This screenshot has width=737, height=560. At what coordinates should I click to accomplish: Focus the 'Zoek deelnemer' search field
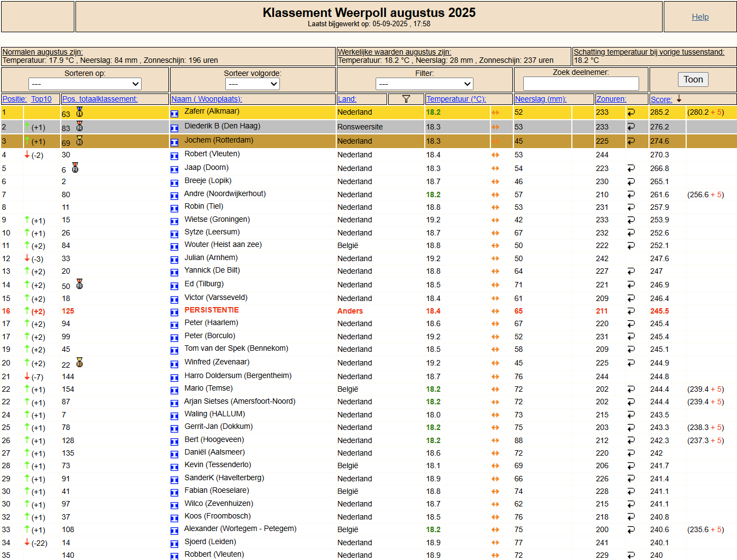point(581,83)
